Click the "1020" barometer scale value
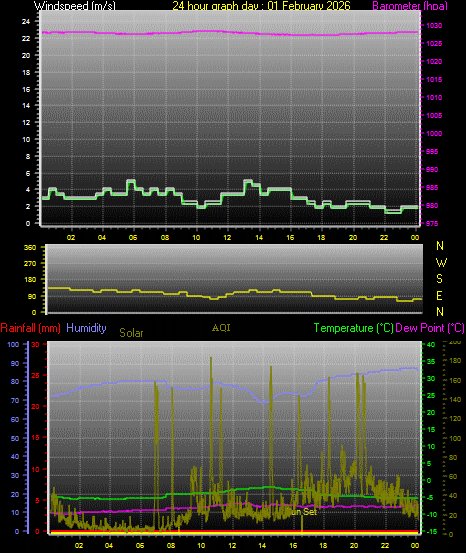Image resolution: width=466 pixels, height=553 pixels. point(434,62)
